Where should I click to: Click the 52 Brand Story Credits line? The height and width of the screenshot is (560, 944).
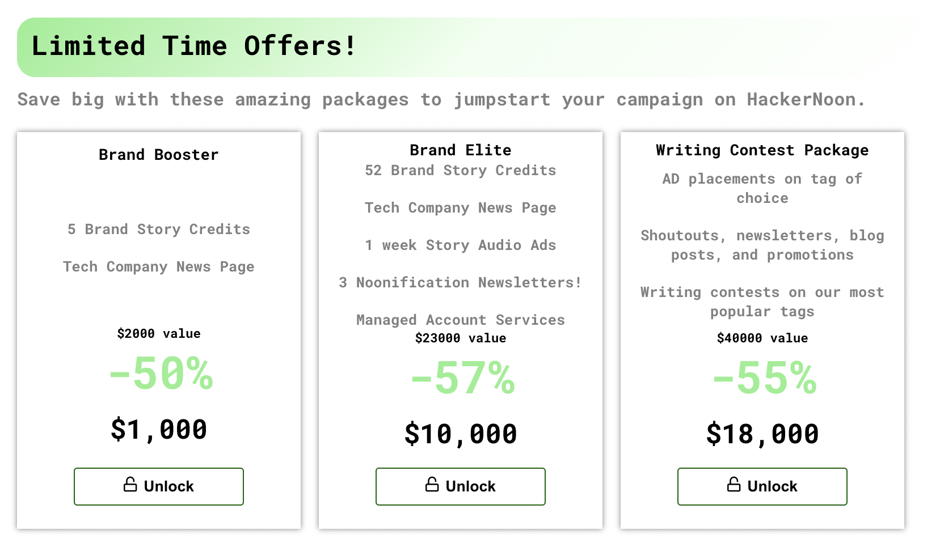tap(461, 171)
